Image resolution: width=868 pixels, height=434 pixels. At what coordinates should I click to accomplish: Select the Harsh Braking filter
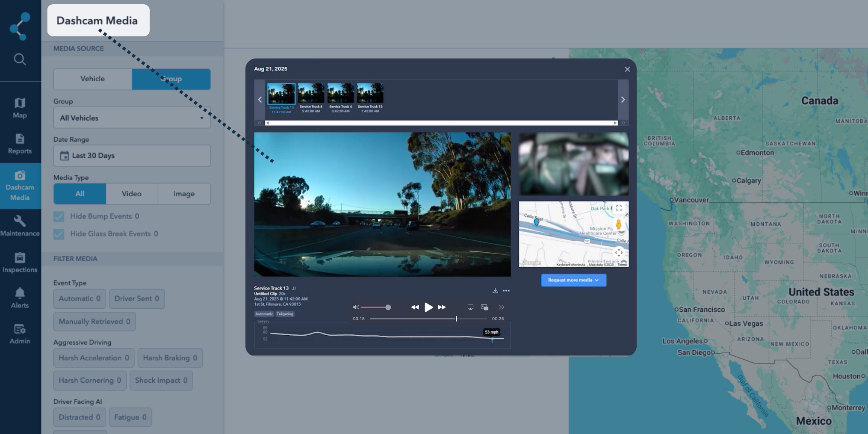pos(170,358)
